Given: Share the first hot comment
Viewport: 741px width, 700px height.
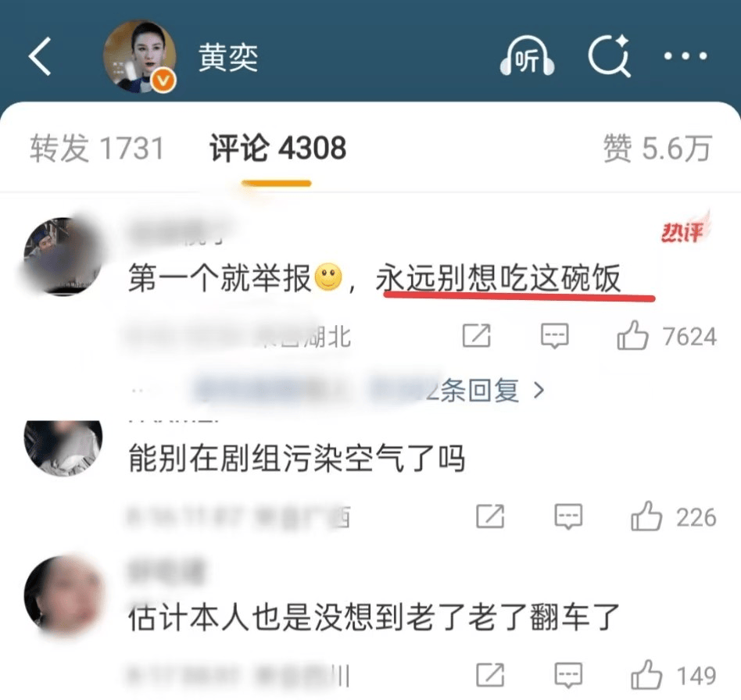Looking at the screenshot, I should pos(476,336).
